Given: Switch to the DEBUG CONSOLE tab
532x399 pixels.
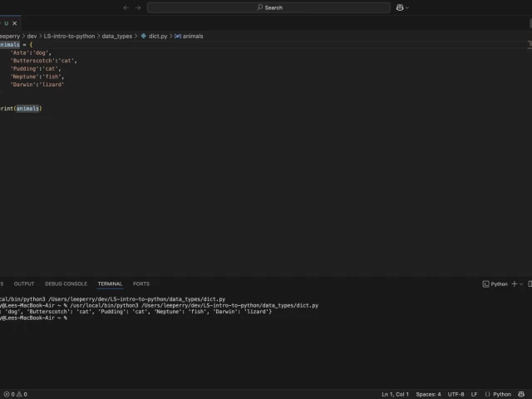Looking at the screenshot, I should point(66,283).
